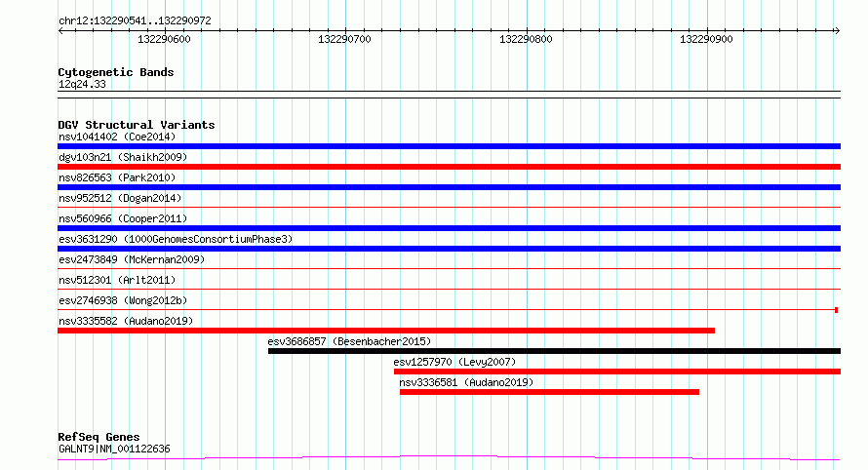Click the Cytogenetic Bands track title

[116, 72]
